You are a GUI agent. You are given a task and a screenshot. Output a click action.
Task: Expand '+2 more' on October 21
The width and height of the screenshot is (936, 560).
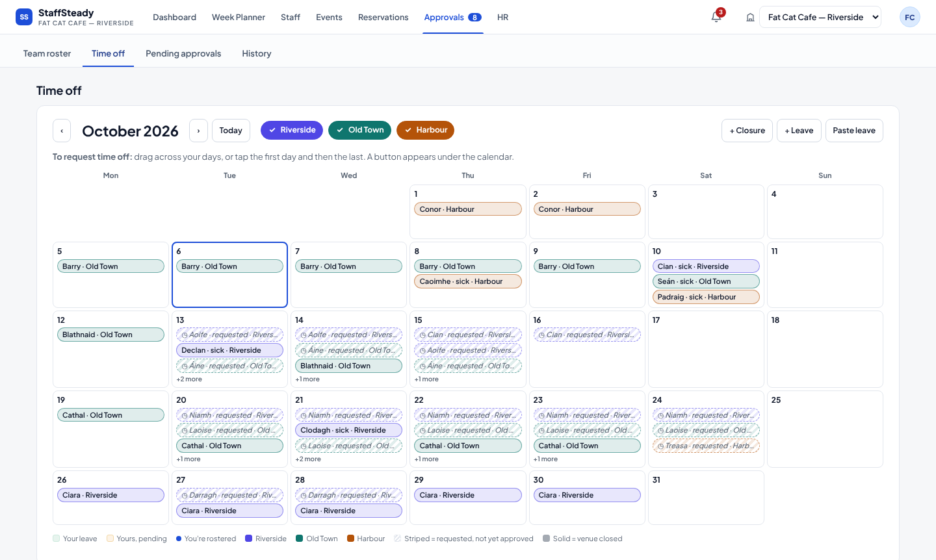coord(308,459)
